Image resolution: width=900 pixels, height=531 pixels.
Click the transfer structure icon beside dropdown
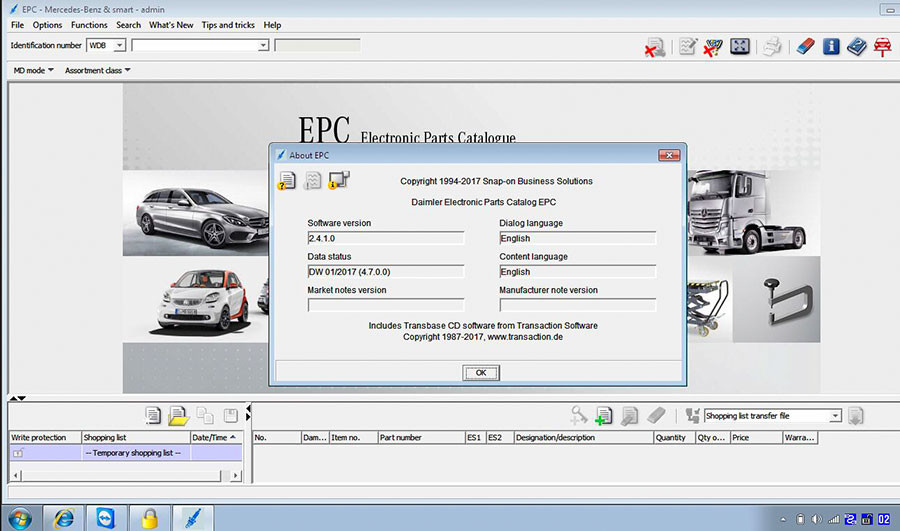pyautogui.click(x=692, y=416)
